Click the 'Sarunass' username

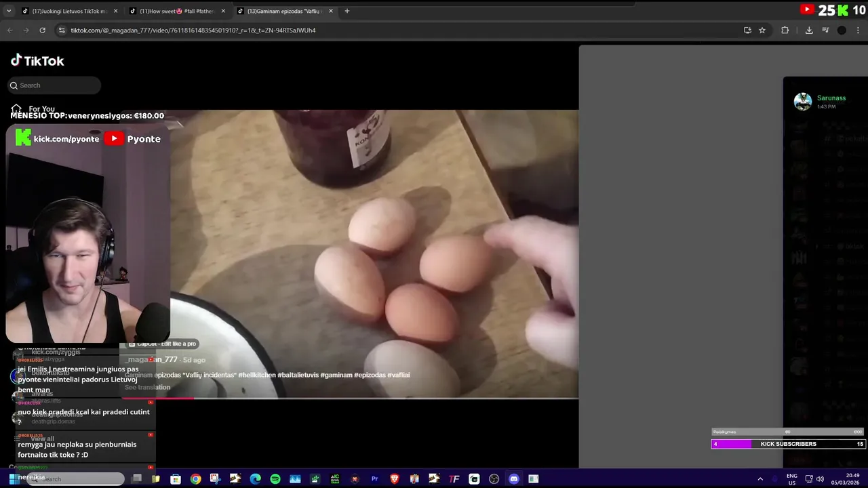click(831, 98)
